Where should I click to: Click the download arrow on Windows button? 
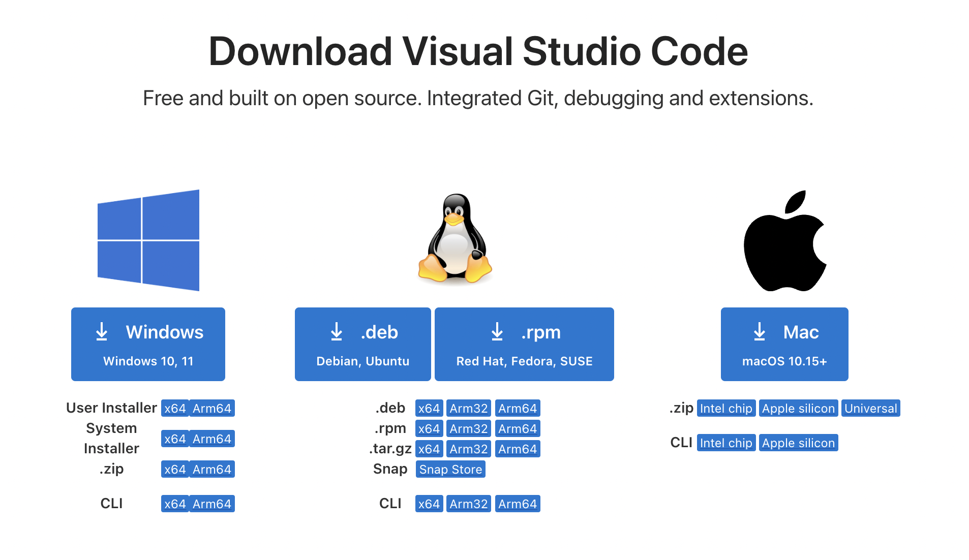[x=102, y=331]
